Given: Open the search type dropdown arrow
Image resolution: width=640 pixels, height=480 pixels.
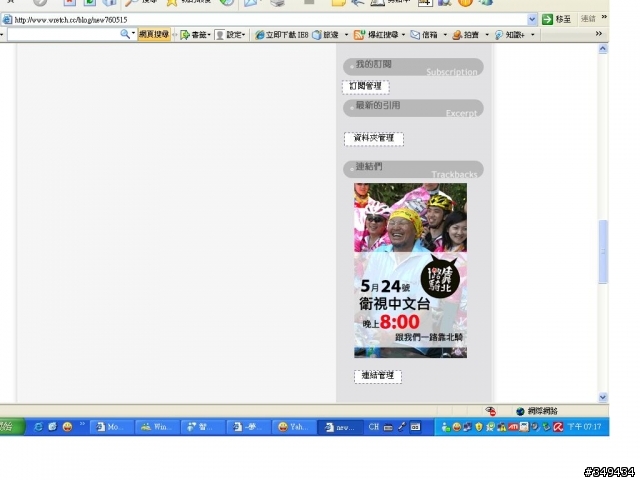Looking at the screenshot, I should tap(133, 33).
